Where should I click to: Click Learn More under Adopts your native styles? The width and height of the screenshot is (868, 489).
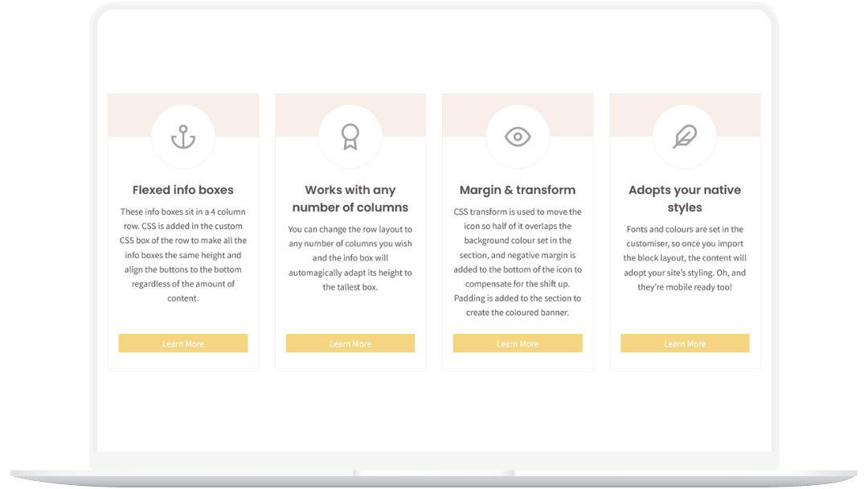[685, 343]
